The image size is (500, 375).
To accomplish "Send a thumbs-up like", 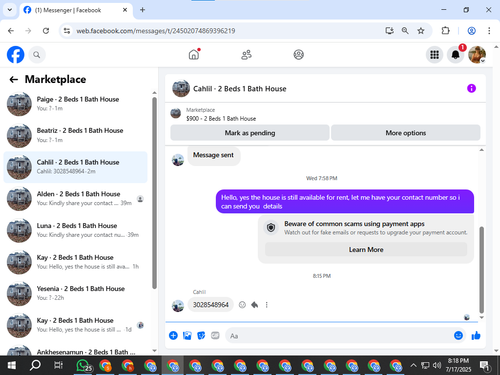I will coord(476,335).
